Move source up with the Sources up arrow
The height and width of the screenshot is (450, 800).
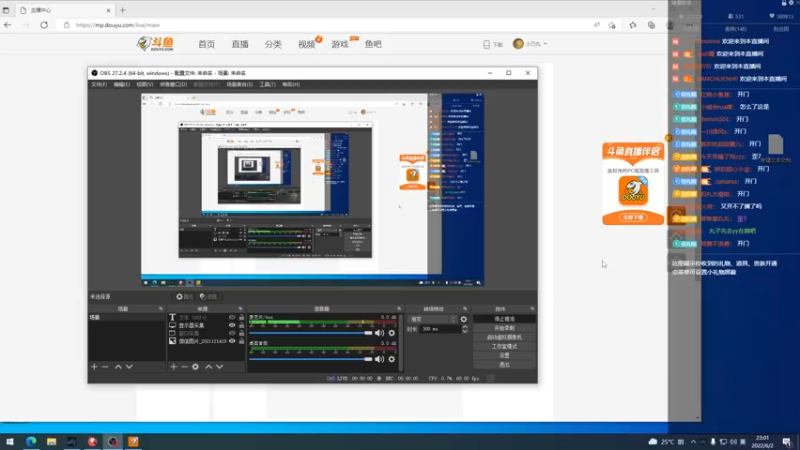[209, 366]
